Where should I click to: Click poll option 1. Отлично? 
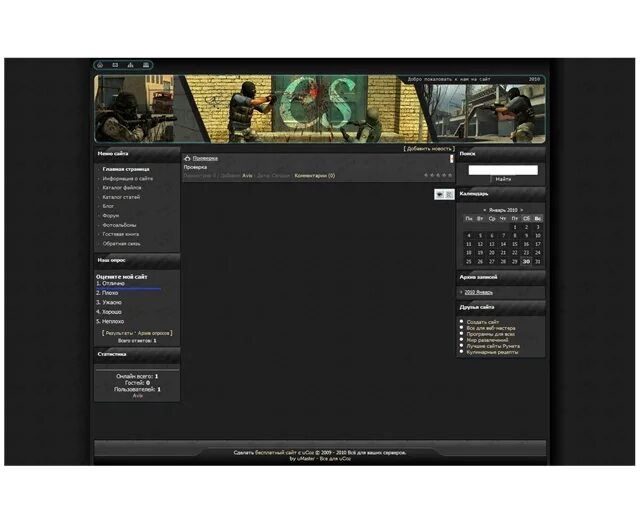point(110,283)
